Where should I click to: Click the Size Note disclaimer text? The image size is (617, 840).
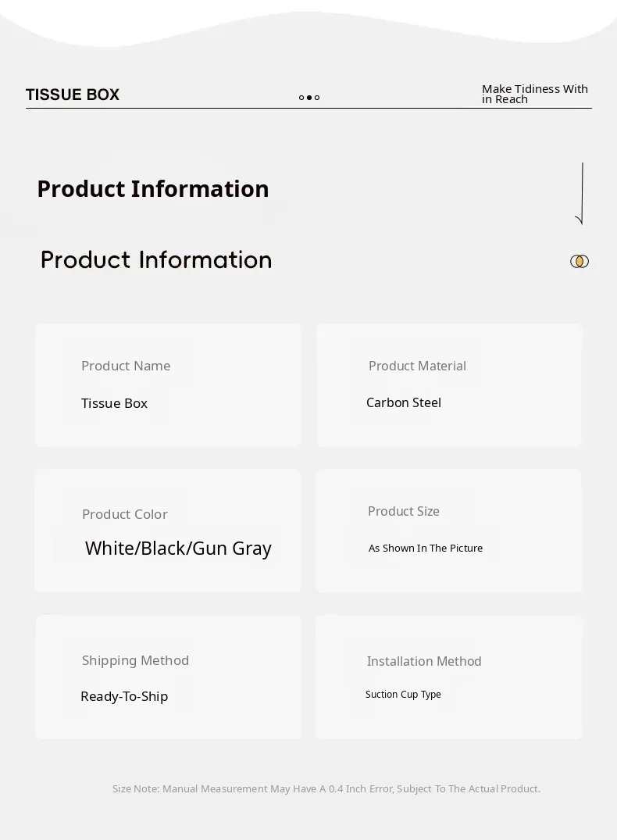(x=326, y=788)
